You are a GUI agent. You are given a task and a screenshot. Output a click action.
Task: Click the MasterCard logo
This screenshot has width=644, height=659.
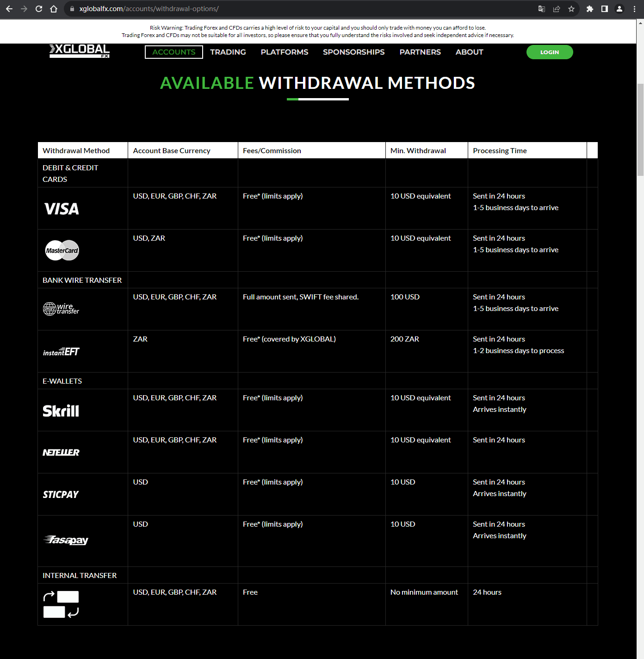62,250
